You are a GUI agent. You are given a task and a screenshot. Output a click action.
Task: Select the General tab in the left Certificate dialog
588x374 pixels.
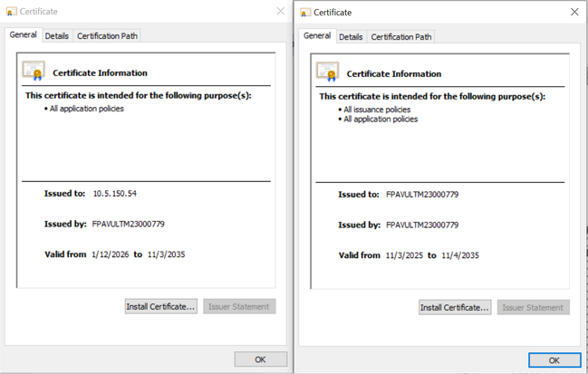point(23,35)
